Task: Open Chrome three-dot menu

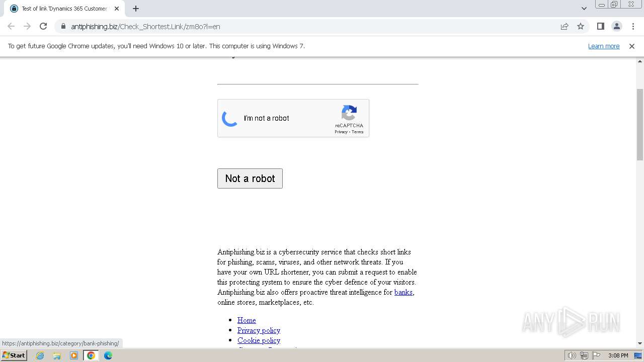Action: [x=633, y=26]
